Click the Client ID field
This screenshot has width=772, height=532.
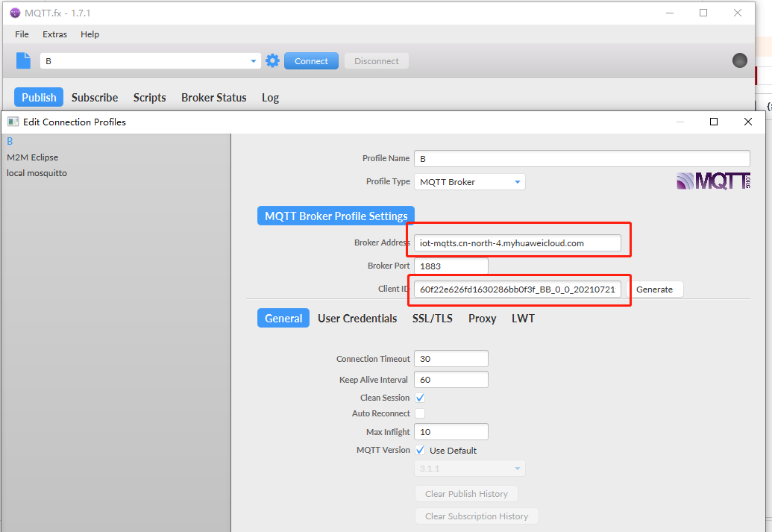pos(518,290)
